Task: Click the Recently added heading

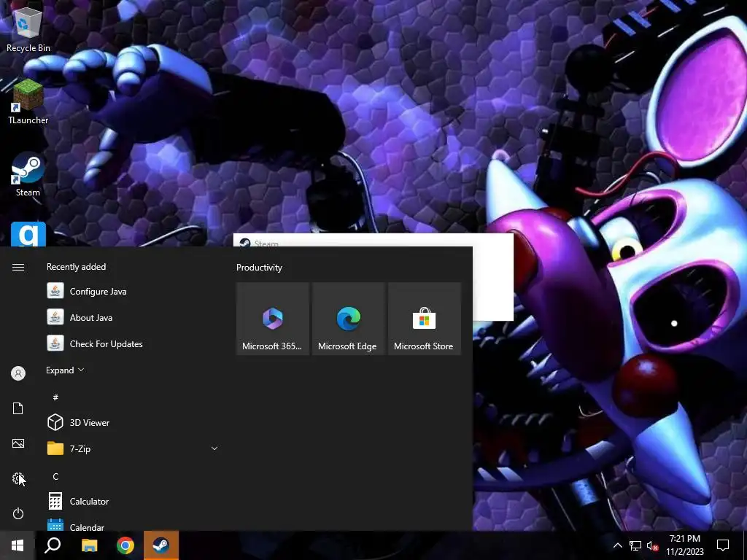Action: click(x=76, y=267)
